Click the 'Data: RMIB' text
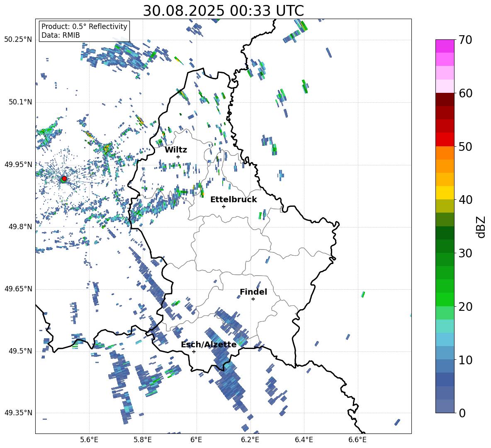The width and height of the screenshot is (491, 448). click(x=61, y=35)
